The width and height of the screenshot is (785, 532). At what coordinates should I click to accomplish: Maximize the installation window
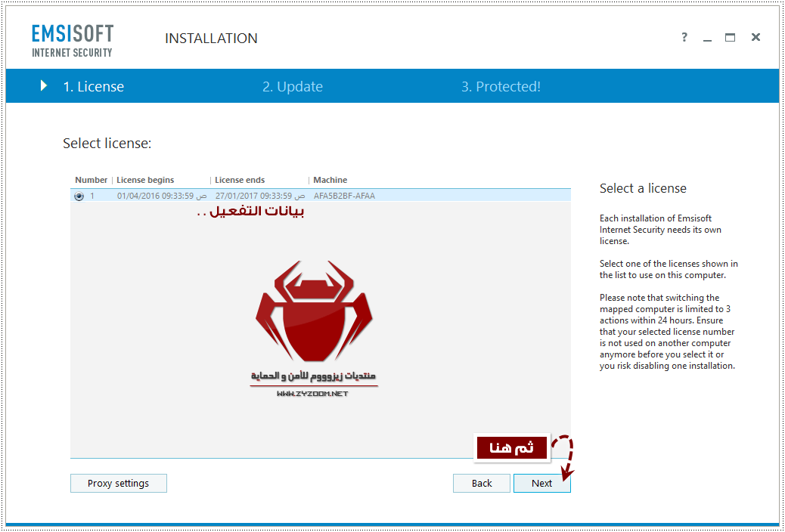(x=731, y=38)
